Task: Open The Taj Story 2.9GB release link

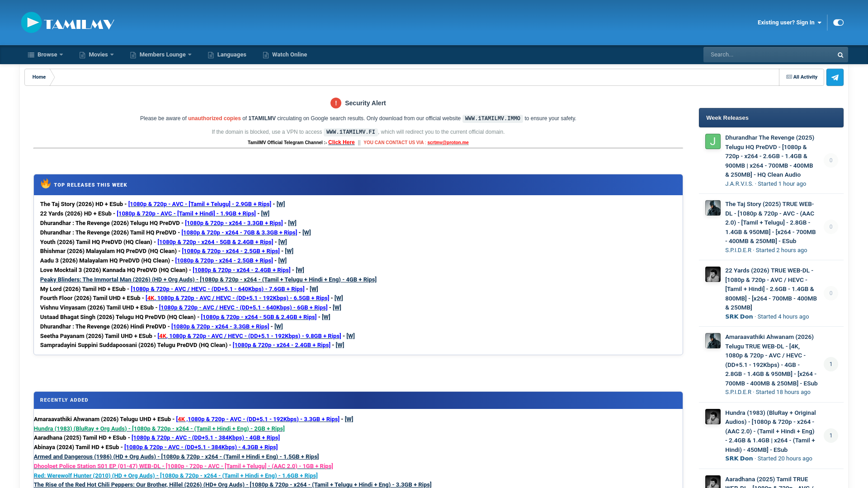Action: 200,204
